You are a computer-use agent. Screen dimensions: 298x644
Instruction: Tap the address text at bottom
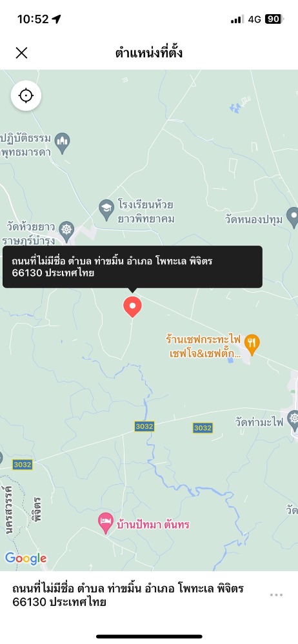click(128, 596)
